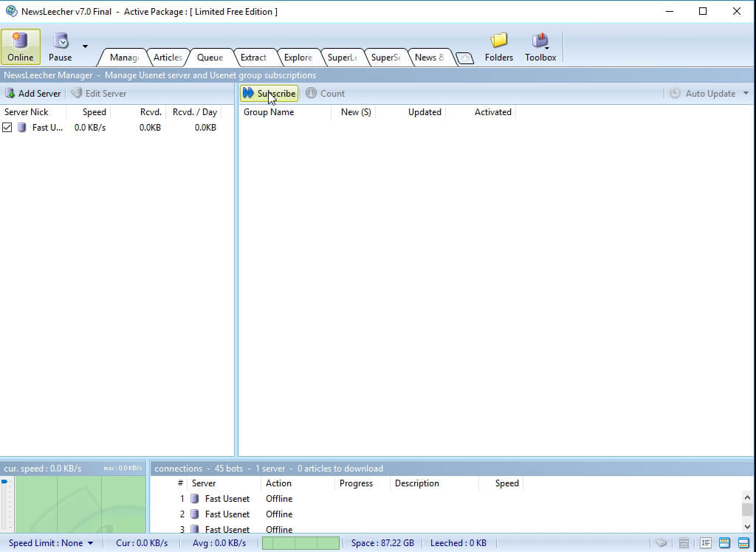The height and width of the screenshot is (552, 756).
Task: Click the Cur : 0.0 KB/s status
Action: coord(142,543)
